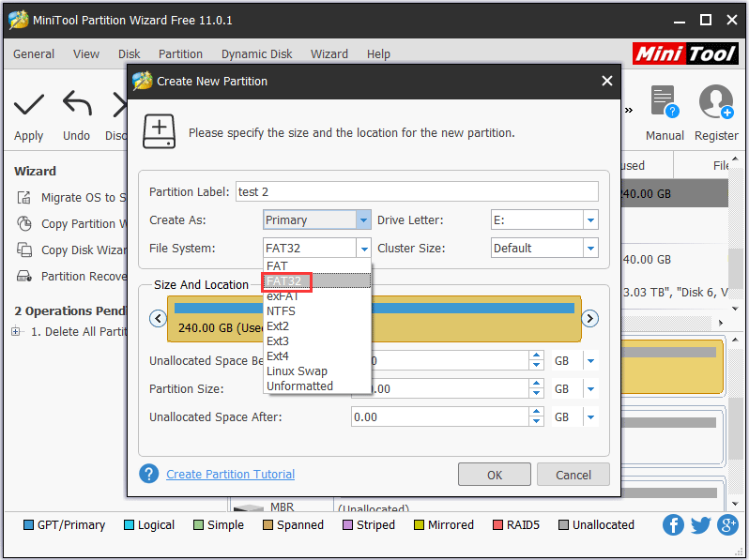Click the MiniTool app icon in title bar

pos(18,20)
